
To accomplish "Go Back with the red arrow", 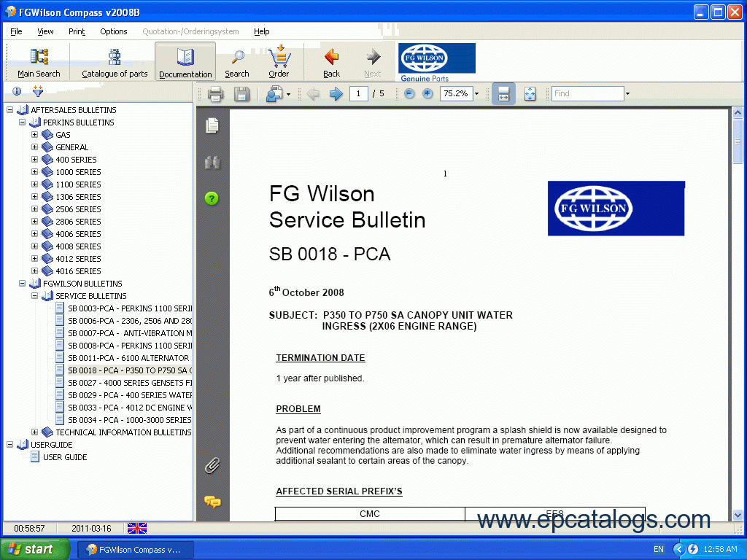I will point(332,63).
